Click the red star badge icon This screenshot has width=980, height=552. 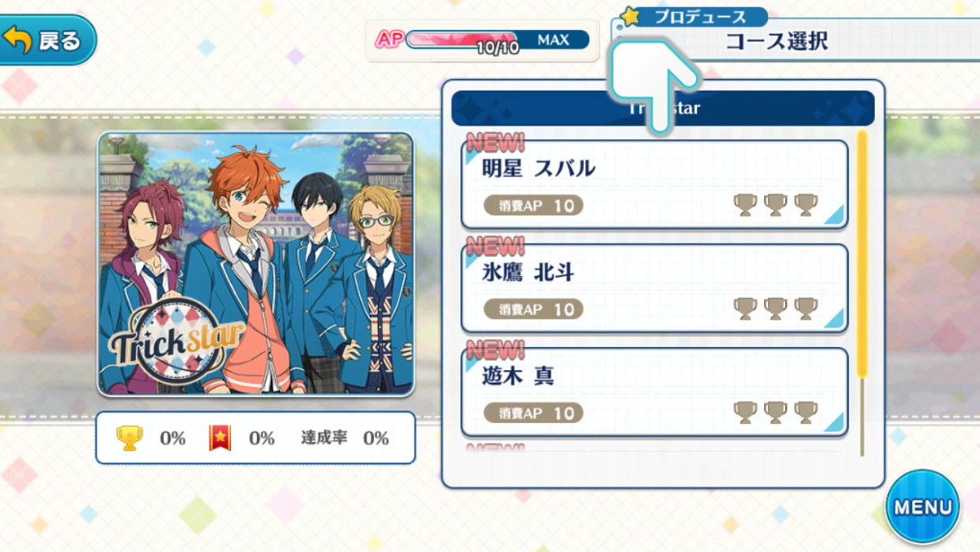pos(220,438)
